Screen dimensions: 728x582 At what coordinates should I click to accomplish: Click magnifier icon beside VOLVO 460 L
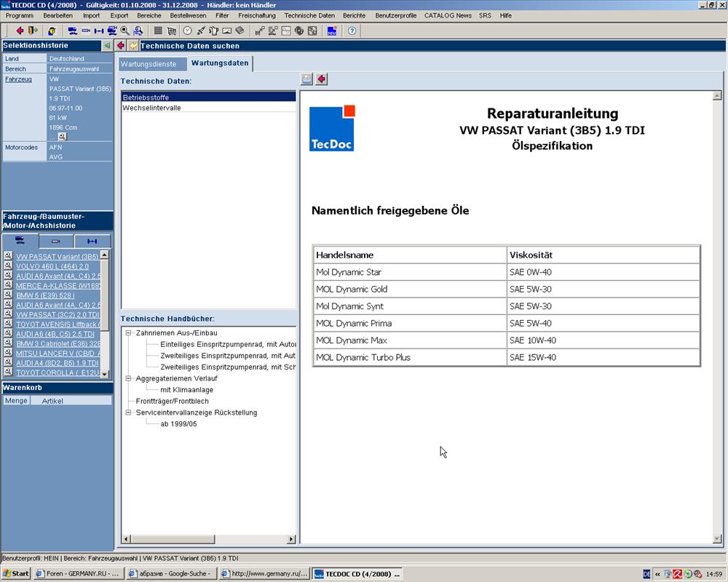(x=8, y=266)
